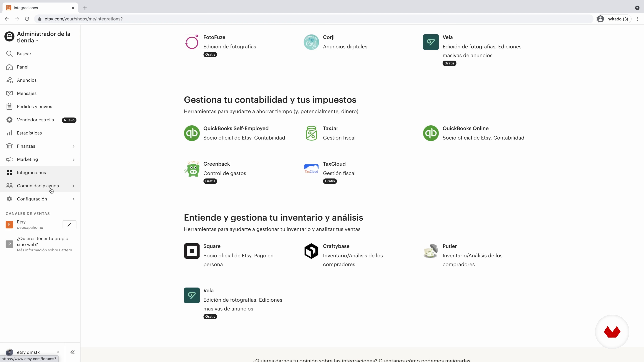Click the Marketing megaphone icon
This screenshot has width=644, height=362.
coord(9,159)
